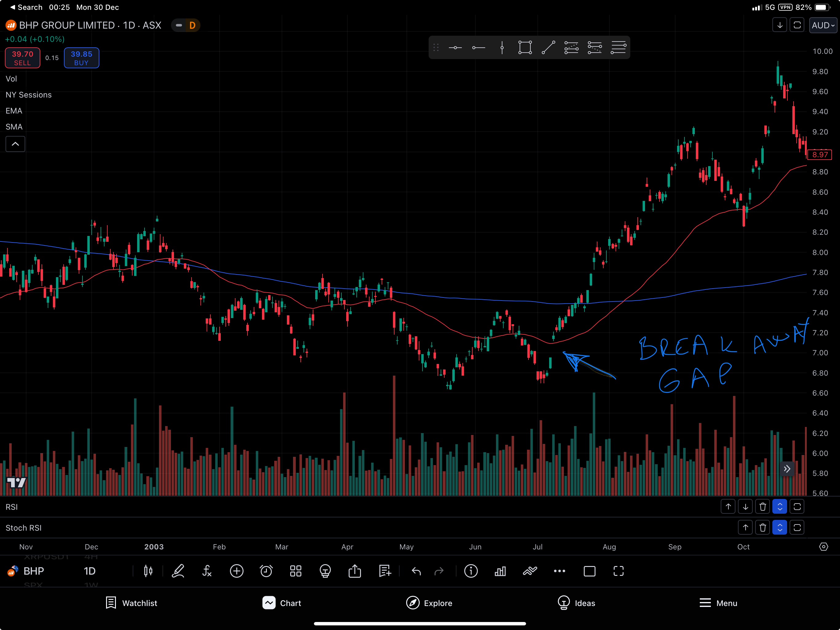This screenshot has height=630, width=840.
Task: Select the SMA indicator label
Action: tap(14, 126)
